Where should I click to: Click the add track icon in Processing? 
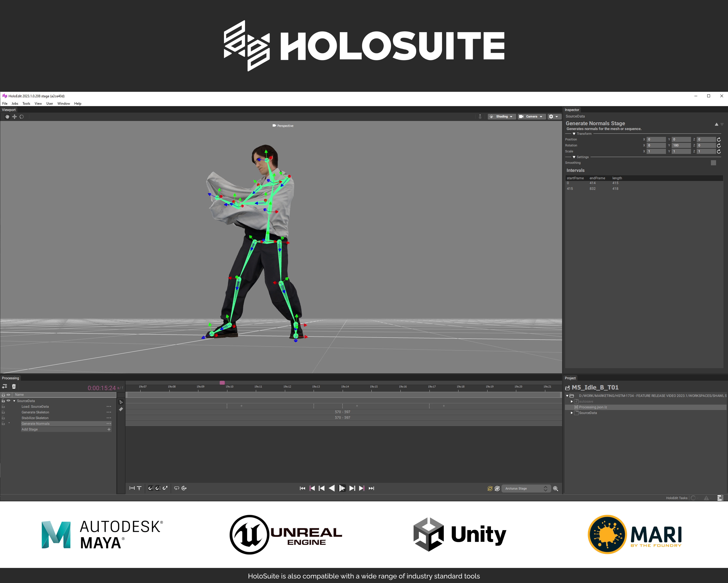[x=4, y=386]
